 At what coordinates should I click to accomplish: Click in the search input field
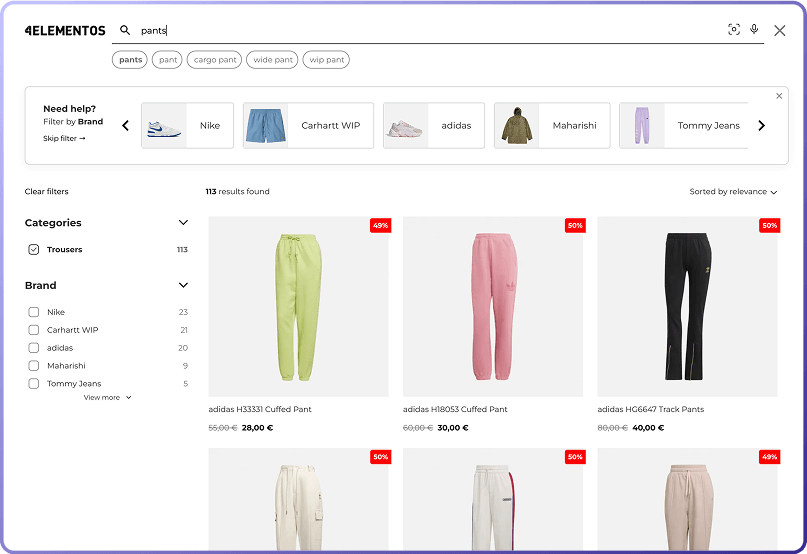pos(430,31)
